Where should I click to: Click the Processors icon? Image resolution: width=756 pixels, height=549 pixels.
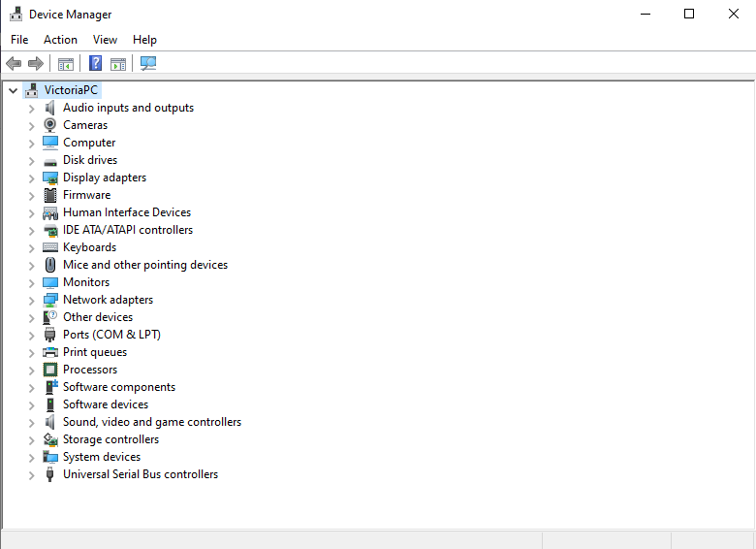(x=50, y=370)
